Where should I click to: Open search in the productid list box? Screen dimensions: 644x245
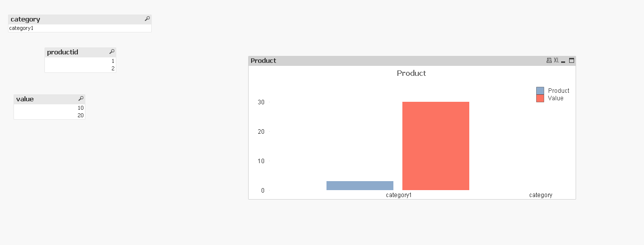[x=112, y=52]
